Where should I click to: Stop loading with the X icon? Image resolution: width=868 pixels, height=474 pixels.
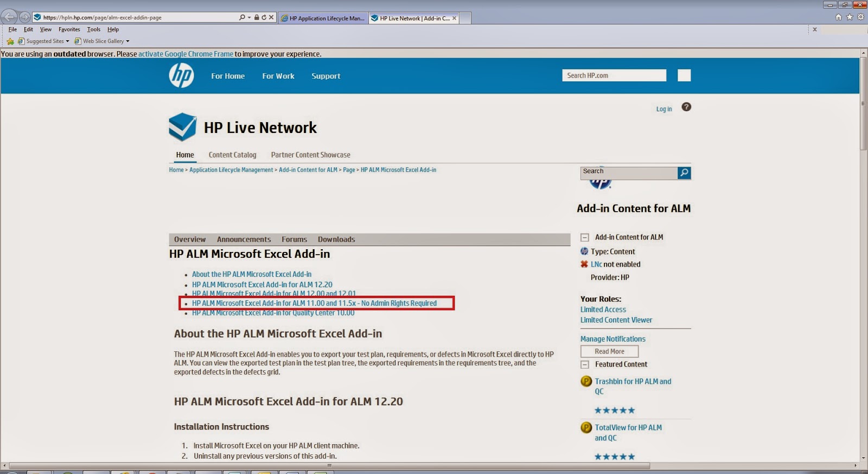click(271, 17)
